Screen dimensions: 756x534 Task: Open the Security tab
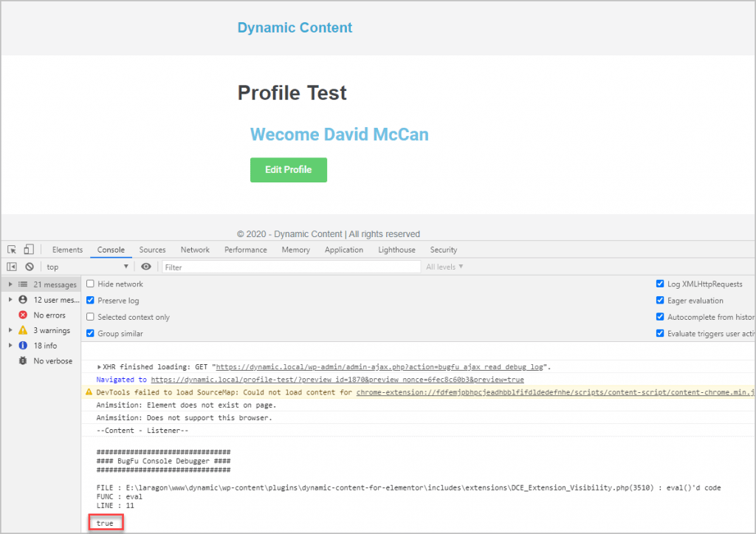pyautogui.click(x=444, y=250)
